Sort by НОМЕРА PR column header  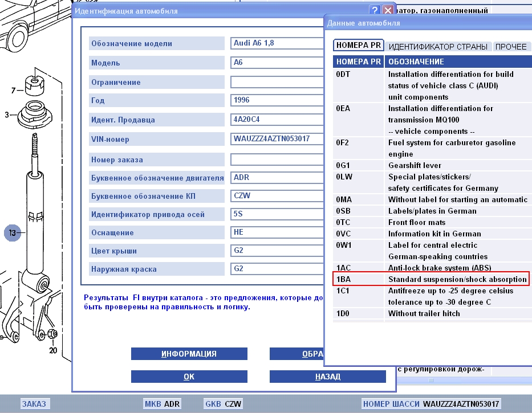pos(358,62)
